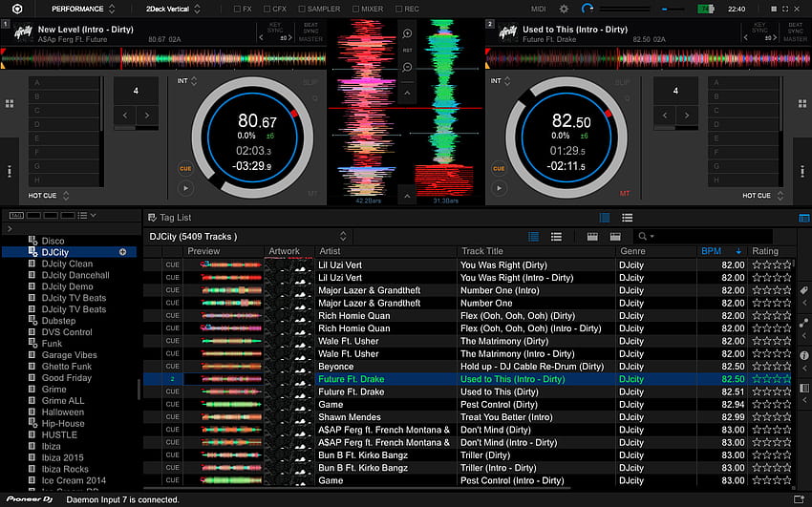Open deck 2 HOT CUE mode selector
Viewport: 812px width, 507px height.
coord(763,196)
